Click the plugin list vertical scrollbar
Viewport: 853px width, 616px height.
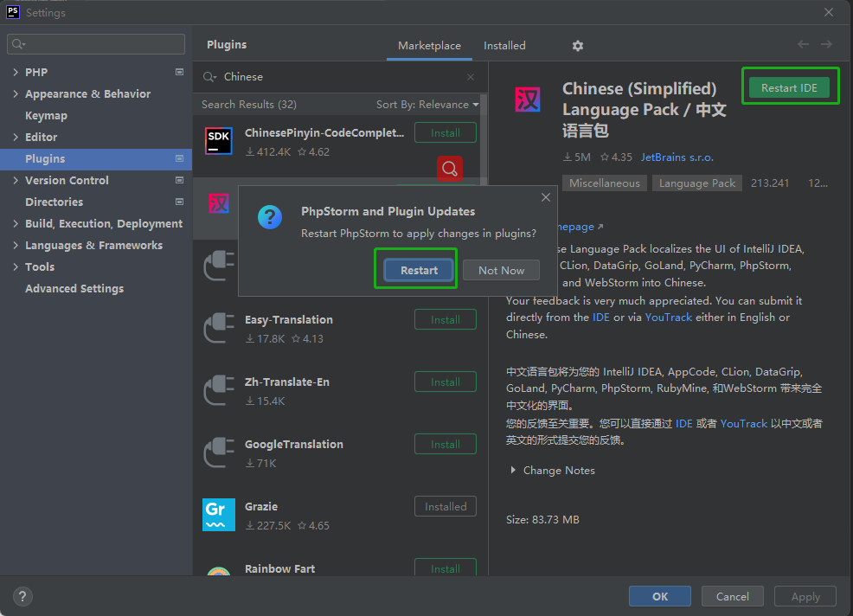483,142
